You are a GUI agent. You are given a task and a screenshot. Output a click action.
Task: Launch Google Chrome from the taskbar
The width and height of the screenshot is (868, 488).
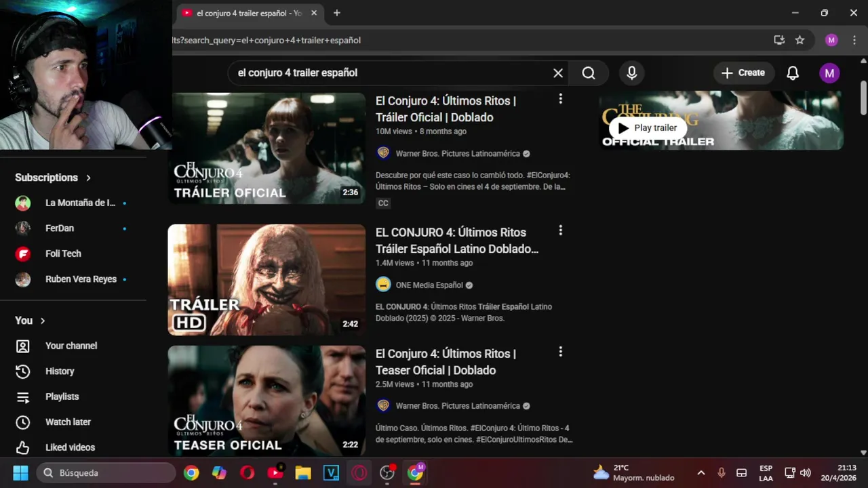pos(191,473)
